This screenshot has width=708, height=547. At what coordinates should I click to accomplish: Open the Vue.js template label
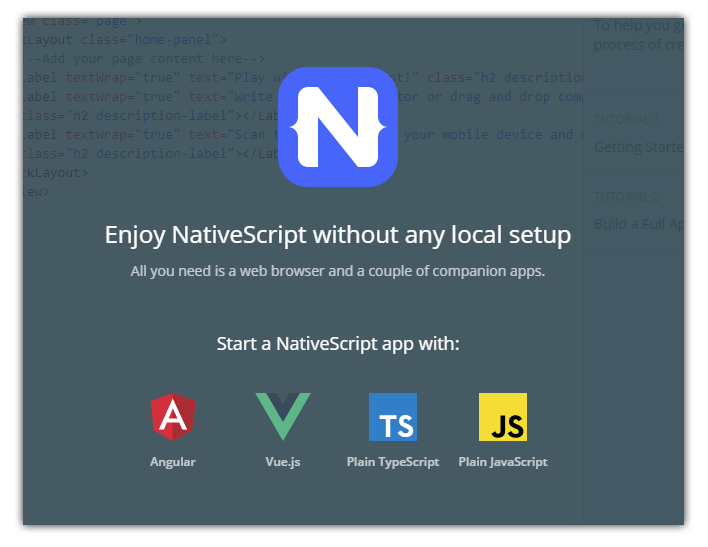(283, 462)
